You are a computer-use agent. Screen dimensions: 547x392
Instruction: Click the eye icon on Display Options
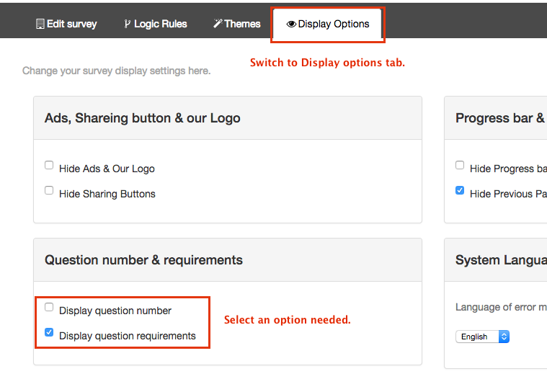click(x=291, y=24)
